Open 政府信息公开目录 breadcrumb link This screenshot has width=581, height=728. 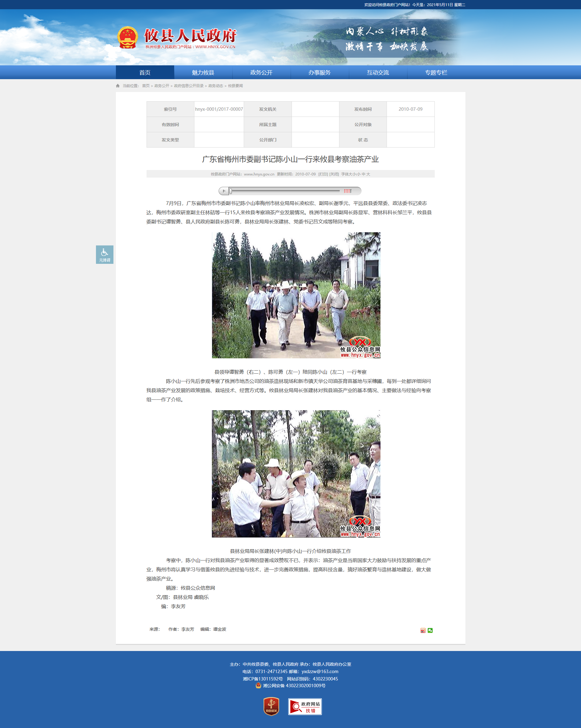pyautogui.click(x=189, y=86)
